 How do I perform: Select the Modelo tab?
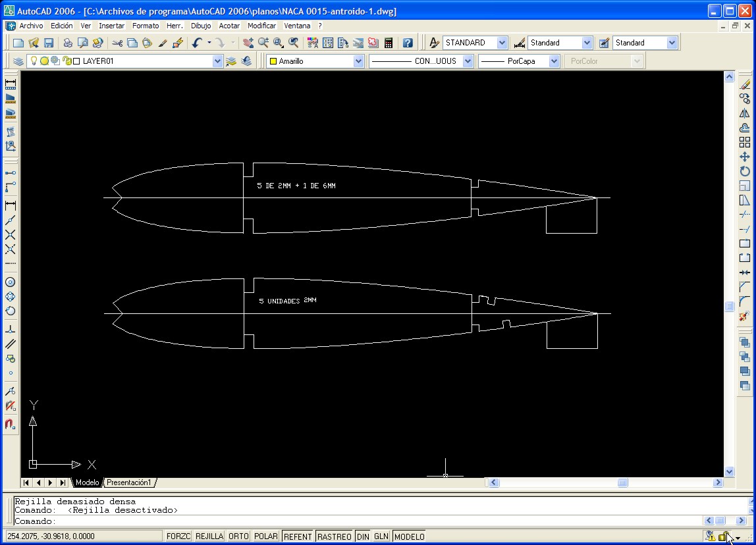tap(88, 482)
